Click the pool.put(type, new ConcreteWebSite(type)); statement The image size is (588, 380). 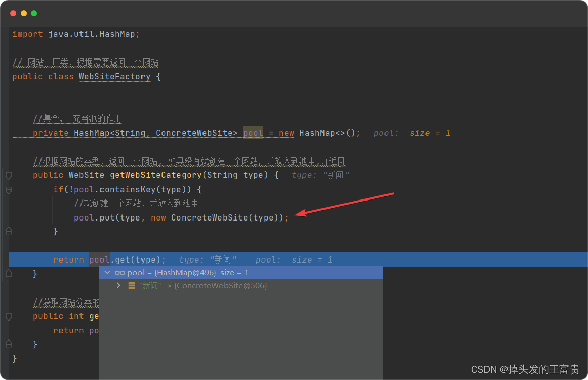coord(181,217)
